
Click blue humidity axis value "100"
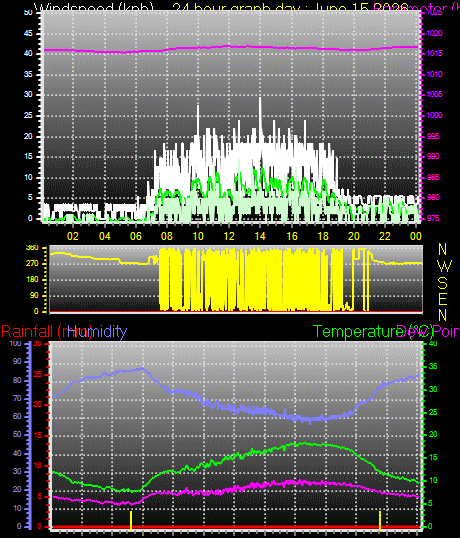[x=15, y=343]
